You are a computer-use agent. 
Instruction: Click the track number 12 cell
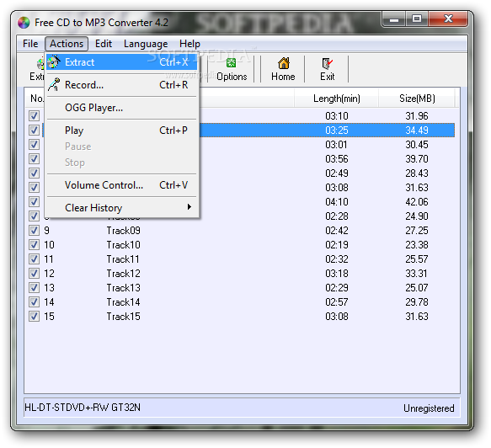[x=49, y=274]
